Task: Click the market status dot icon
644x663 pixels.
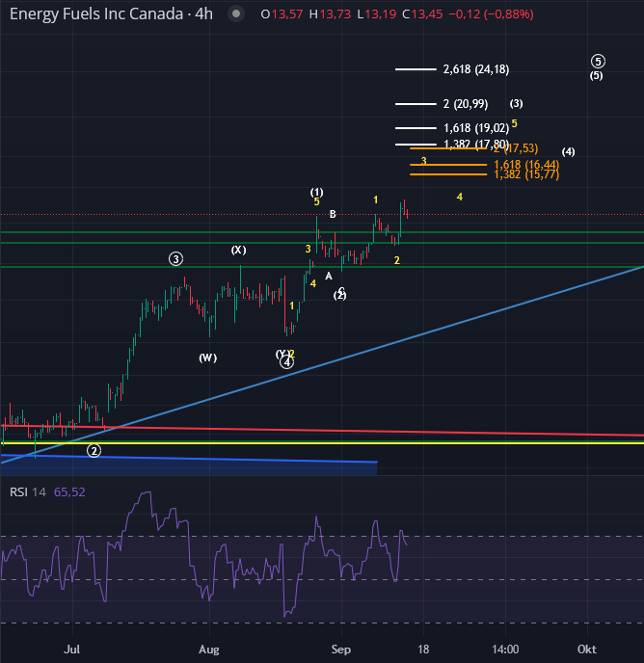Action: click(x=236, y=15)
